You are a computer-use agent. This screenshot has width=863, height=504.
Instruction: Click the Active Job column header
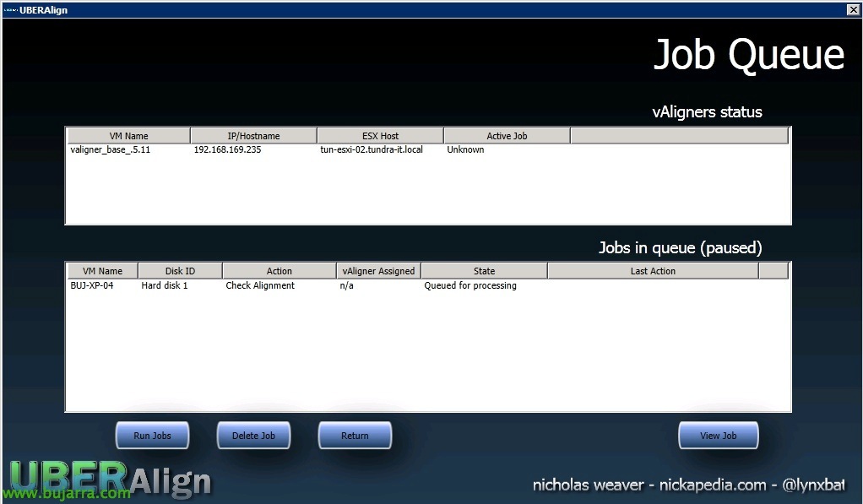point(507,135)
